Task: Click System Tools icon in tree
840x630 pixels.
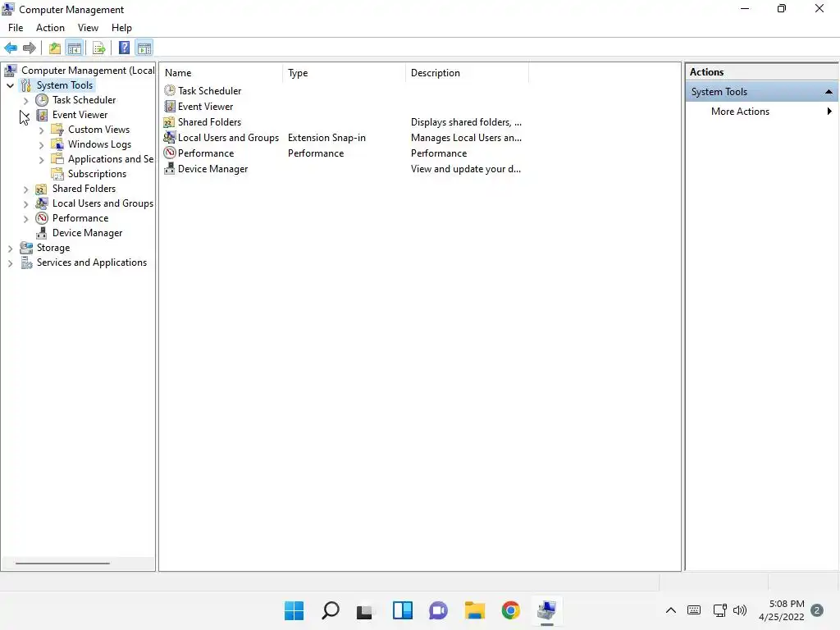Action: pyautogui.click(x=25, y=85)
